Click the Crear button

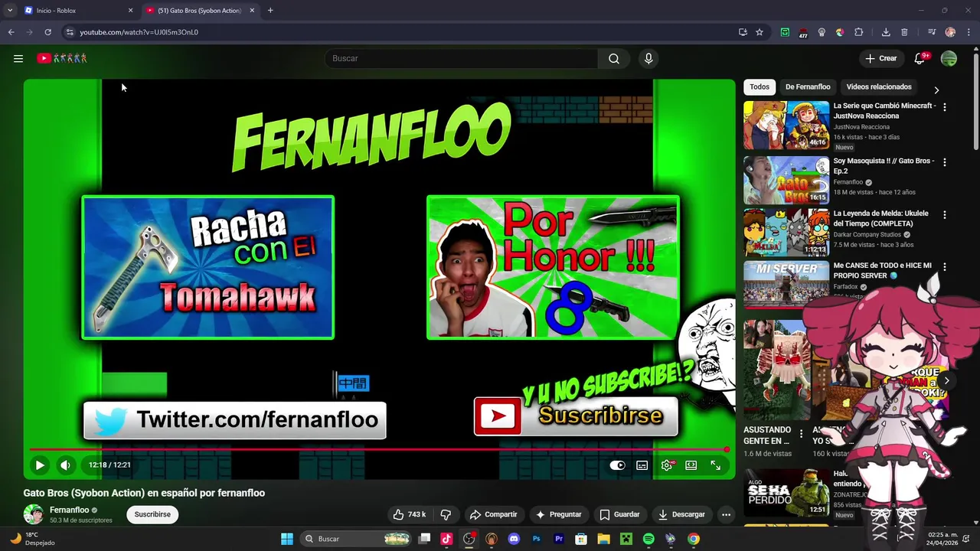click(x=880, y=58)
